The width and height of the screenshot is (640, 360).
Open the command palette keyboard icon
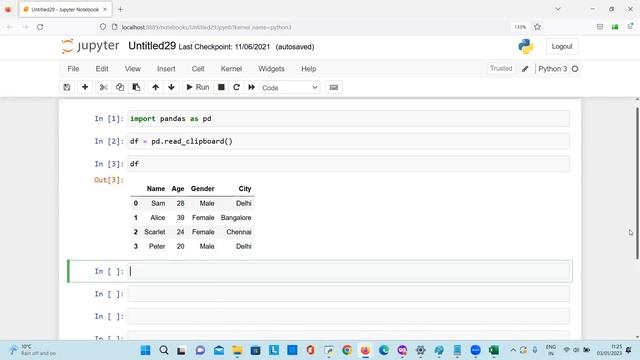tap(334, 87)
